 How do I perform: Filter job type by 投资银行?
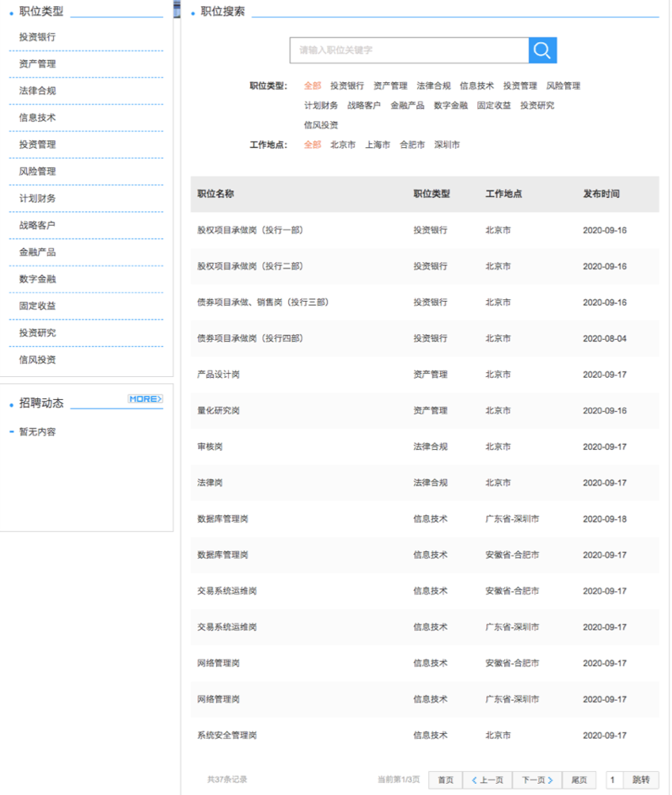(x=347, y=86)
